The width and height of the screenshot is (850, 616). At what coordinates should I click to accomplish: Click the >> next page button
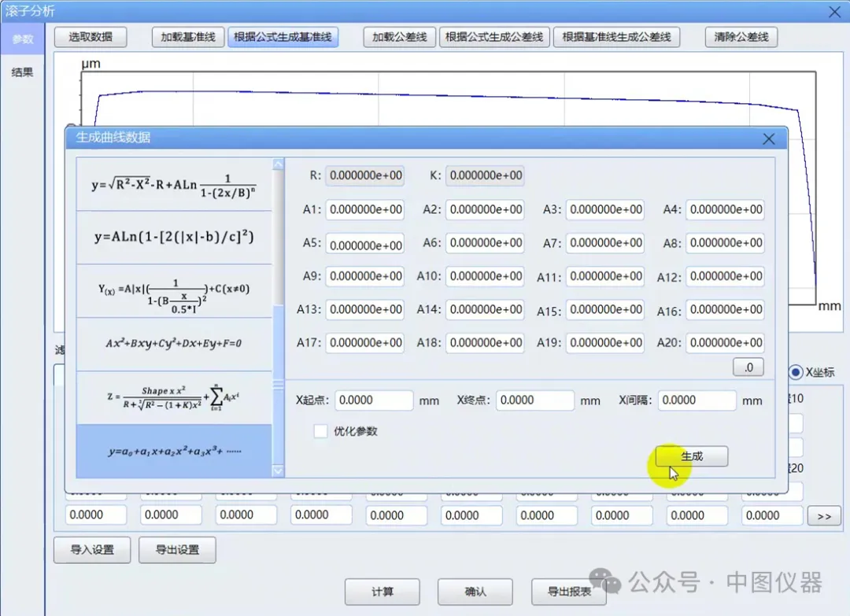[x=824, y=516]
